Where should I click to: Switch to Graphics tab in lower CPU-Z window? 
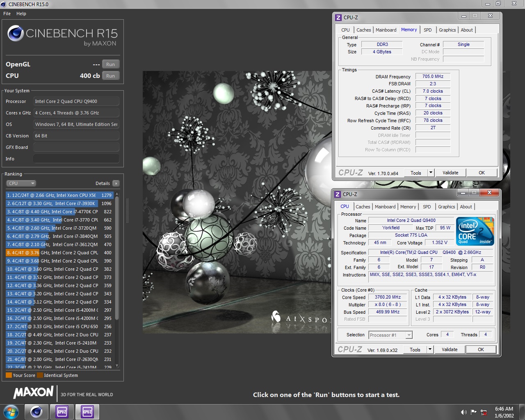click(x=446, y=207)
